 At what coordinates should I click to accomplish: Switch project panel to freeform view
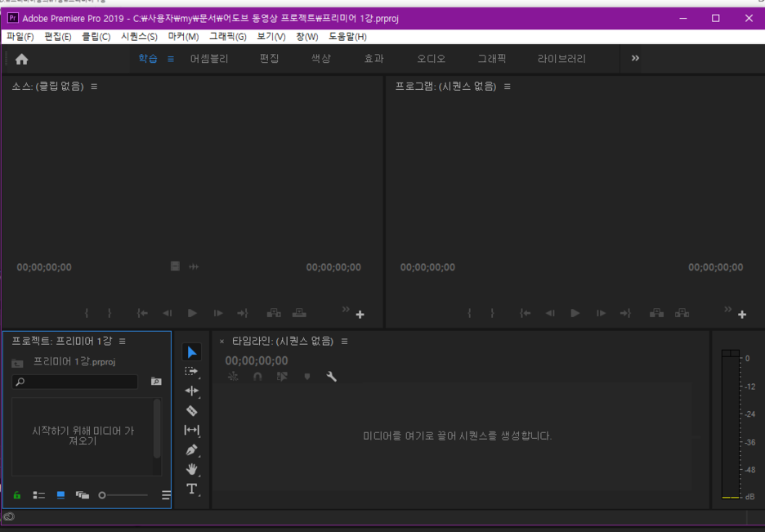[x=82, y=495]
